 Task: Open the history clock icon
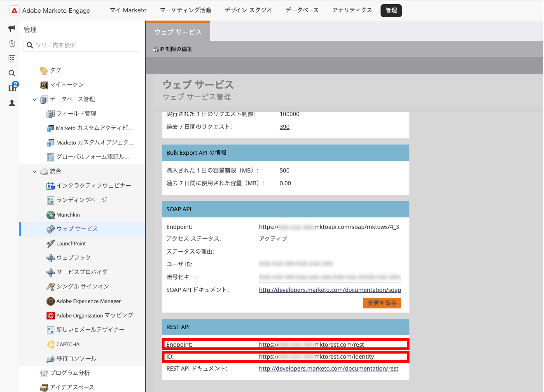pyautogui.click(x=12, y=43)
